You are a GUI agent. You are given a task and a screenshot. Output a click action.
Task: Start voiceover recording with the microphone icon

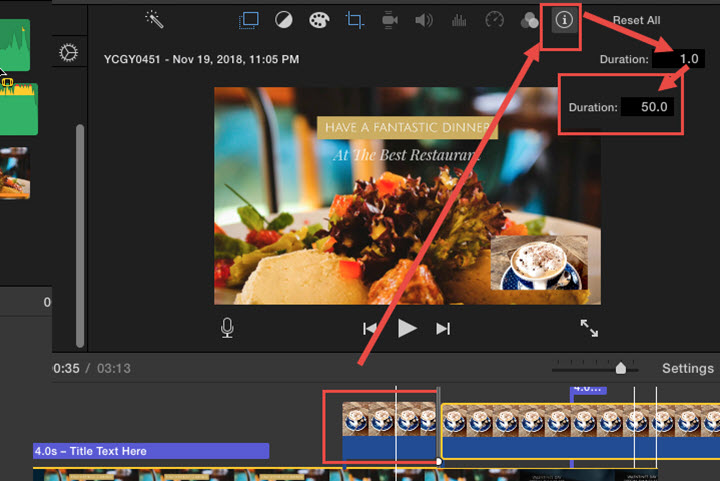(228, 328)
